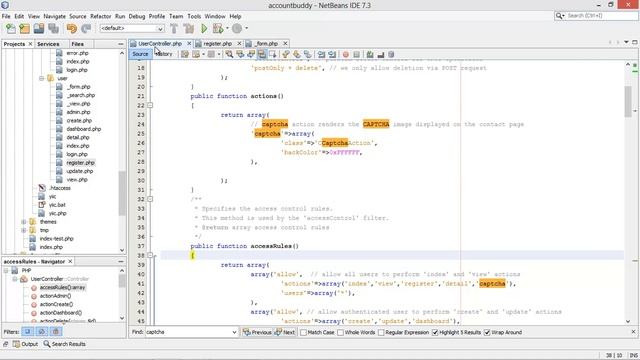
Task: Click the New File toolbar icon
Action: 11,28
